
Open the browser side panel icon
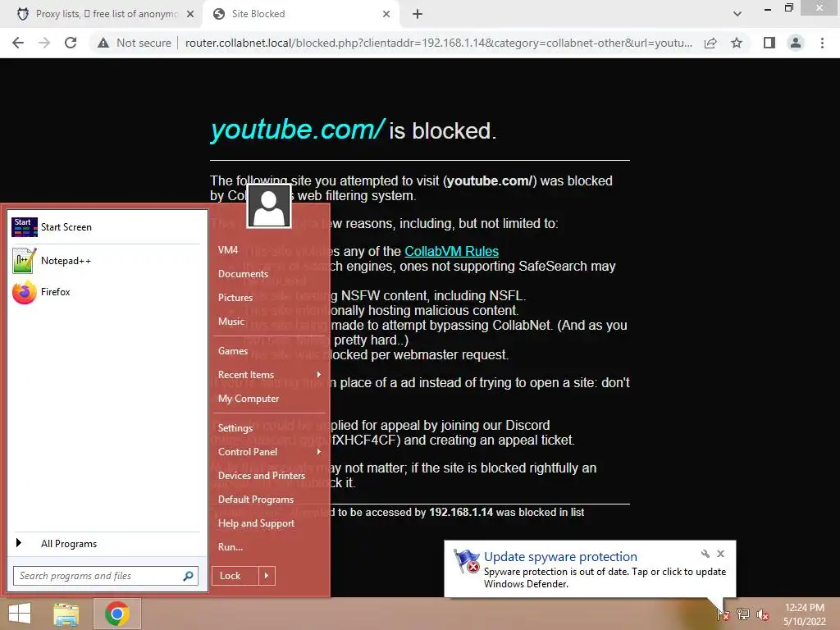pos(769,43)
